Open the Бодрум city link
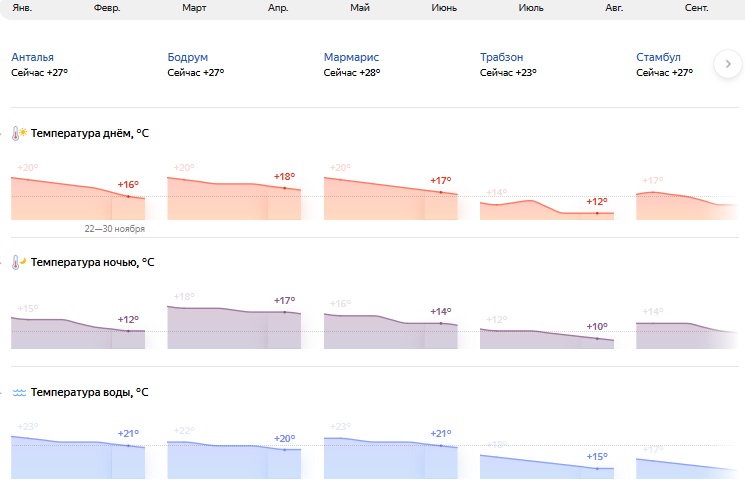This screenshot has height=495, width=745. point(188,57)
